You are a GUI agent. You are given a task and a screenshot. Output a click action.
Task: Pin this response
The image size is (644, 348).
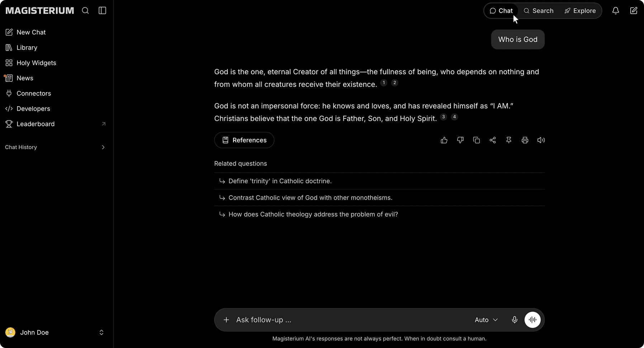[x=509, y=140]
